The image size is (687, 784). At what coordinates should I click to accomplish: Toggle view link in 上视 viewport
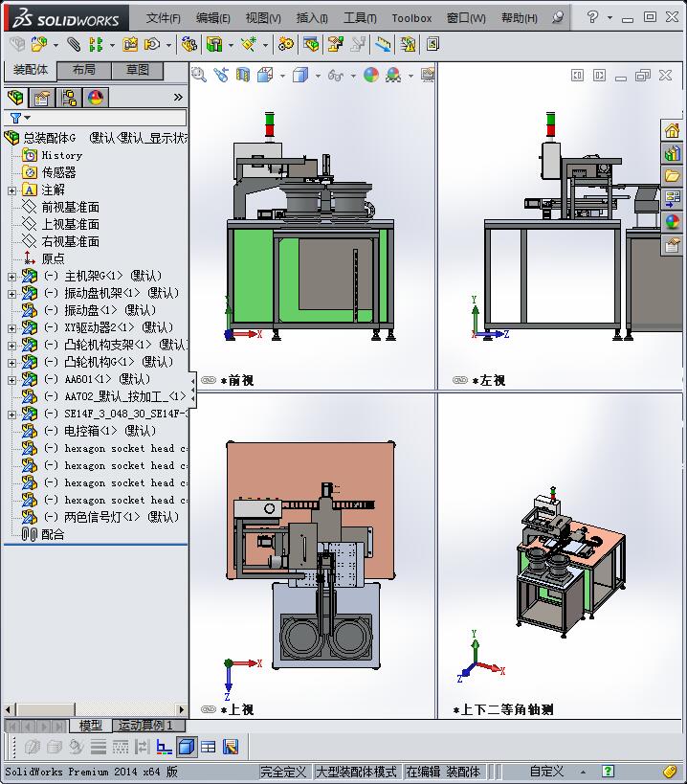click(x=209, y=709)
